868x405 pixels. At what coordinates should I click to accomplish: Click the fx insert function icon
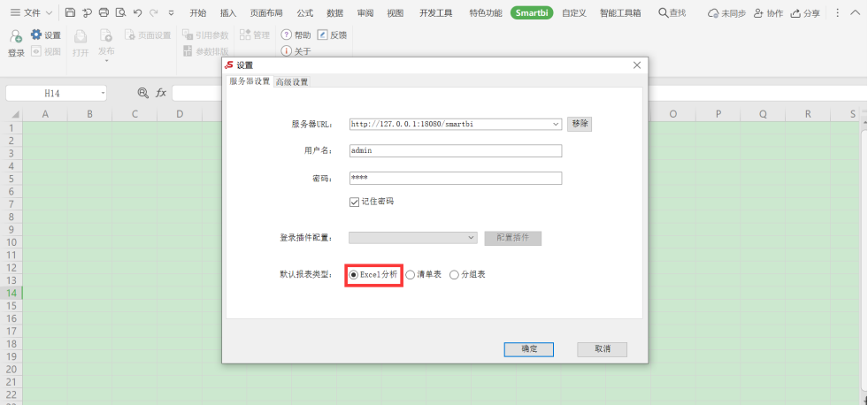pyautogui.click(x=161, y=93)
